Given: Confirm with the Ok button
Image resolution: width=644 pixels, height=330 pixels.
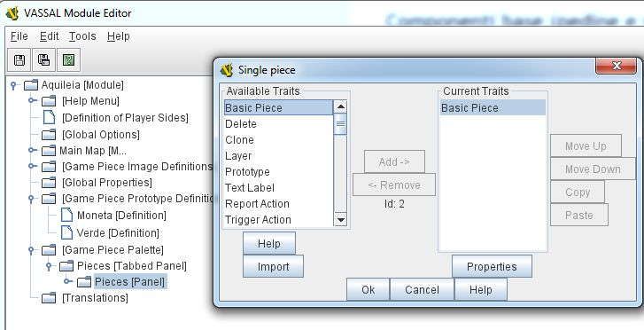Looking at the screenshot, I should click(x=368, y=290).
